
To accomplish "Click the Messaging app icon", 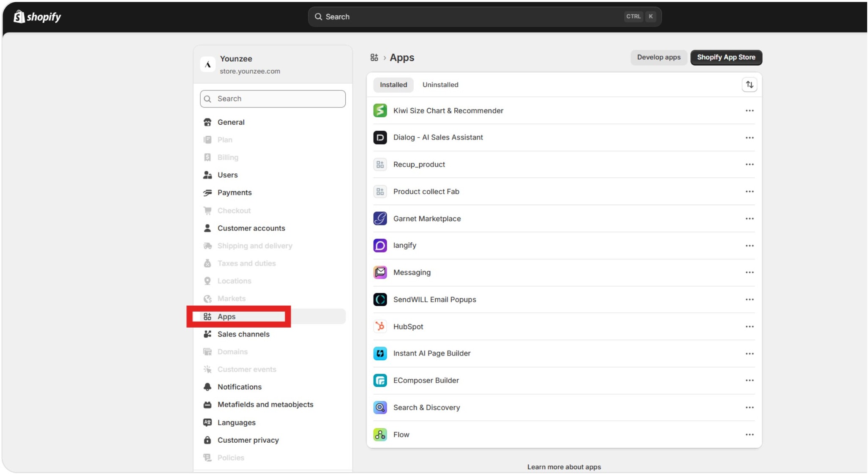I will [x=380, y=272].
